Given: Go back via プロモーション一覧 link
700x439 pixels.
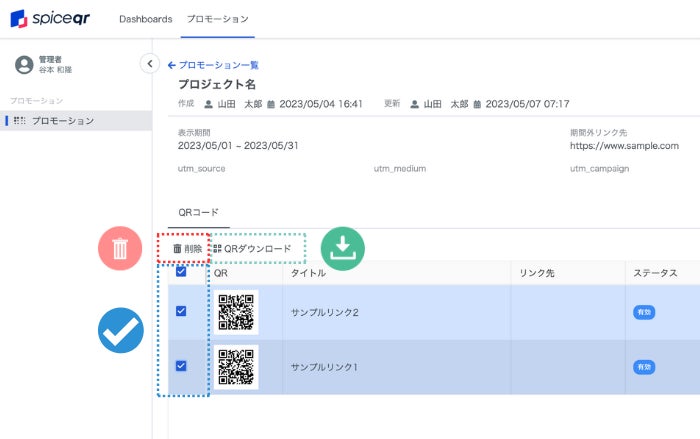Looking at the screenshot, I should pyautogui.click(x=213, y=65).
